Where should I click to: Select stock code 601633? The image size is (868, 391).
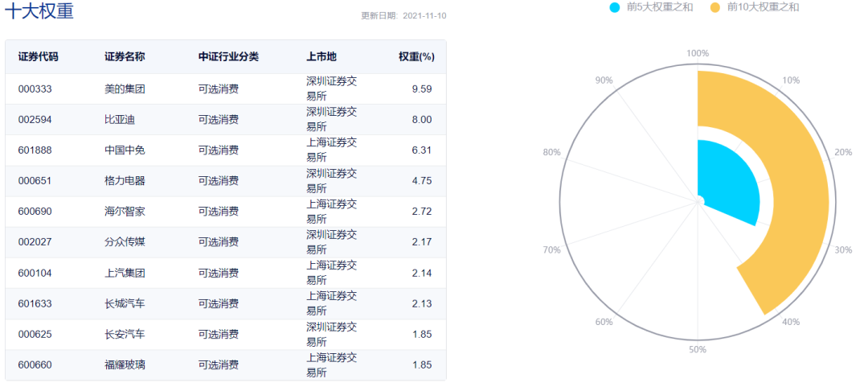pyautogui.click(x=35, y=303)
